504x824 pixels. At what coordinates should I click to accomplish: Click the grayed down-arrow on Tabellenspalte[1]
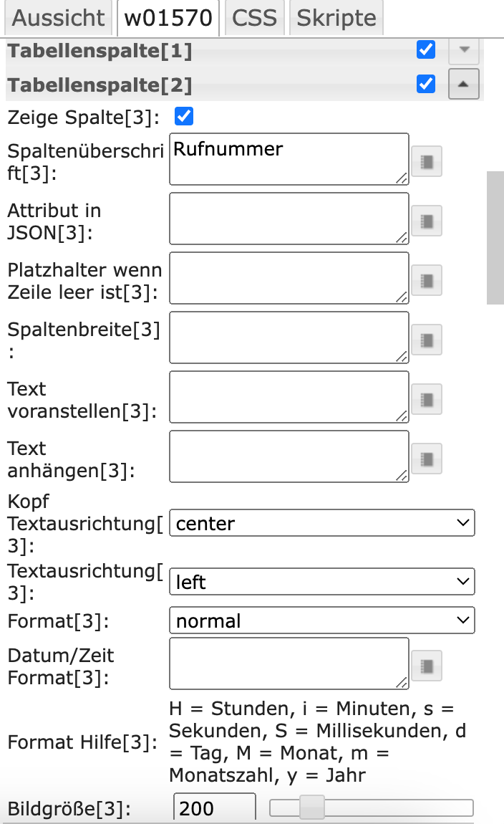[463, 50]
